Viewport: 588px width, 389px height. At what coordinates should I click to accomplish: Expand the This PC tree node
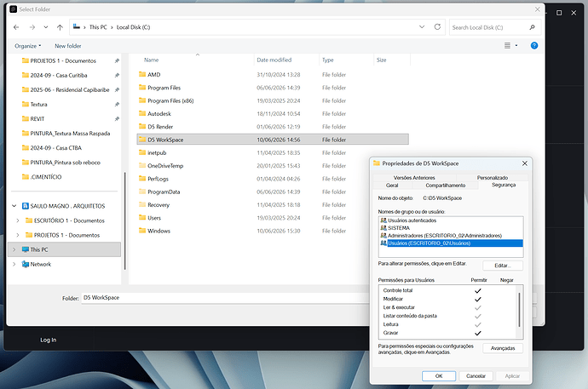(x=14, y=249)
